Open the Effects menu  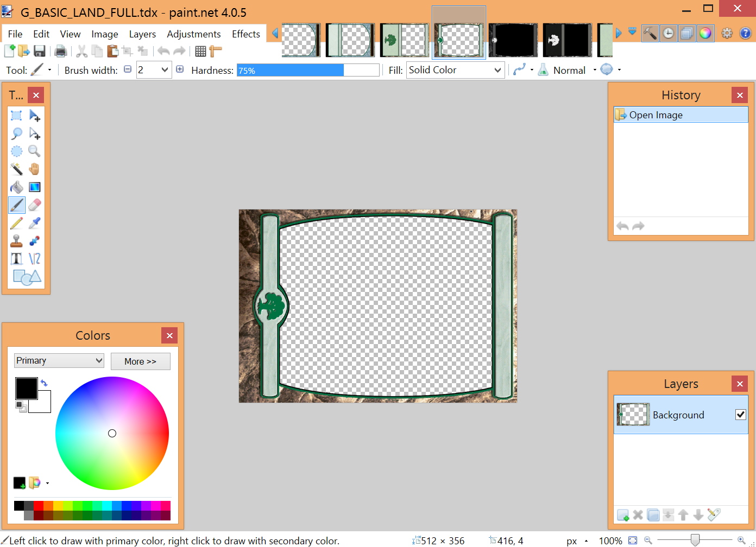pyautogui.click(x=246, y=34)
